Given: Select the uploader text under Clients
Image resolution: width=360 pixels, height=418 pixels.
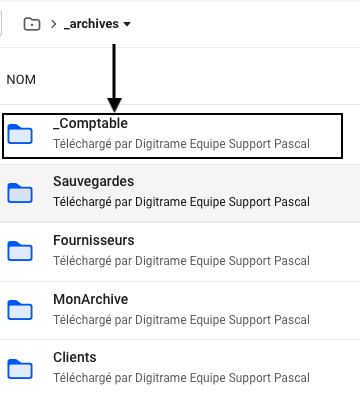Looking at the screenshot, I should coord(181,378).
